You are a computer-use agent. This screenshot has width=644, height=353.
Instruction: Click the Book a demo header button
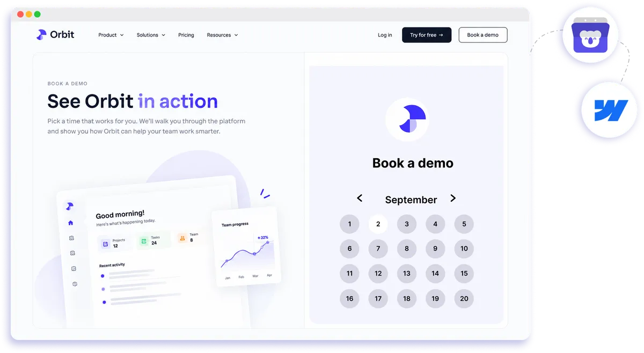click(483, 35)
